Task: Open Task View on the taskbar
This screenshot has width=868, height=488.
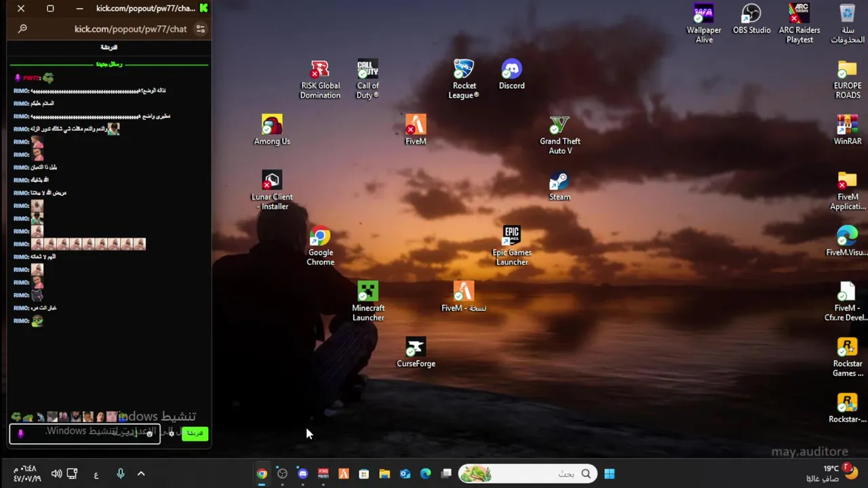Action: pyautogui.click(x=446, y=474)
